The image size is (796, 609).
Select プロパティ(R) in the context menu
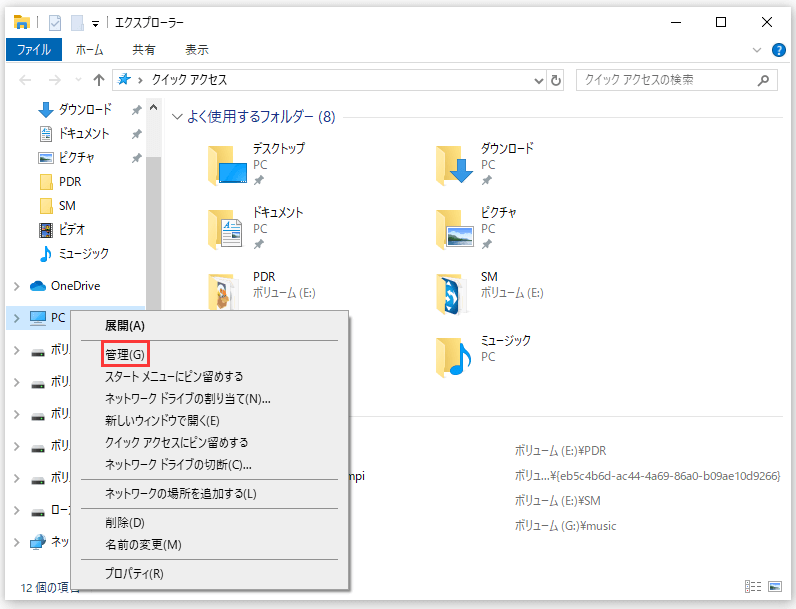[x=134, y=573]
